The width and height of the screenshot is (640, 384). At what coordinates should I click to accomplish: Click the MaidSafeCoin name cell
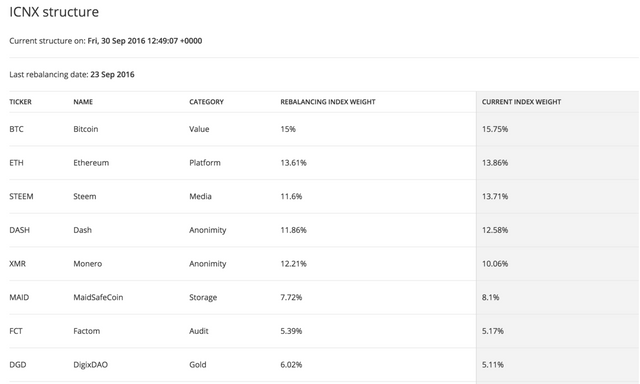point(98,297)
